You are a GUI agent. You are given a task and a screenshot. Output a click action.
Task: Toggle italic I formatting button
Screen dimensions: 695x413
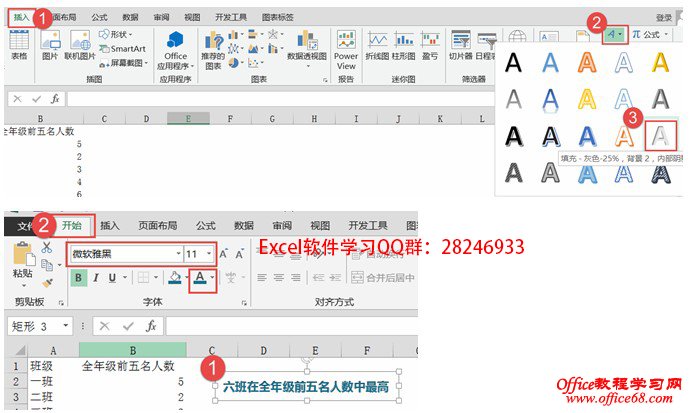tap(96, 278)
